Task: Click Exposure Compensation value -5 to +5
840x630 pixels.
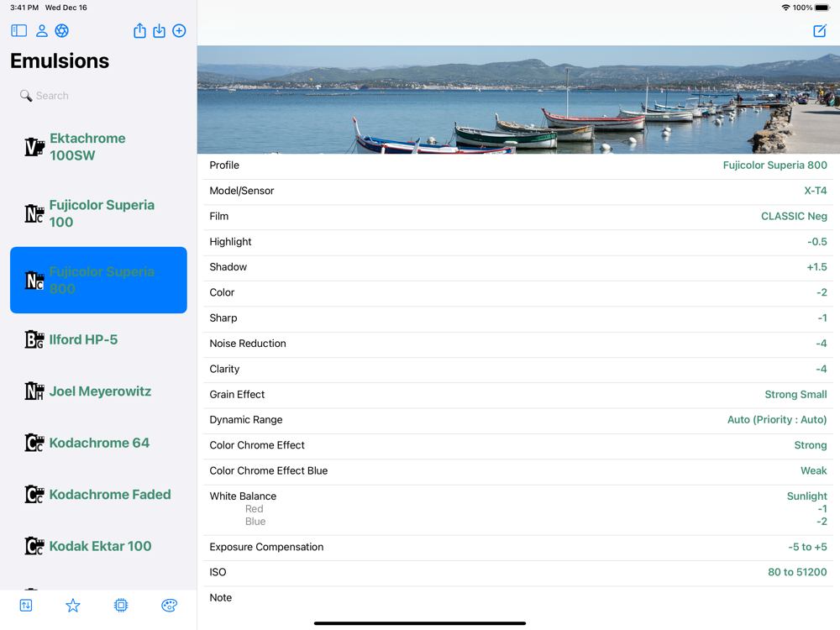Action: coord(807,547)
